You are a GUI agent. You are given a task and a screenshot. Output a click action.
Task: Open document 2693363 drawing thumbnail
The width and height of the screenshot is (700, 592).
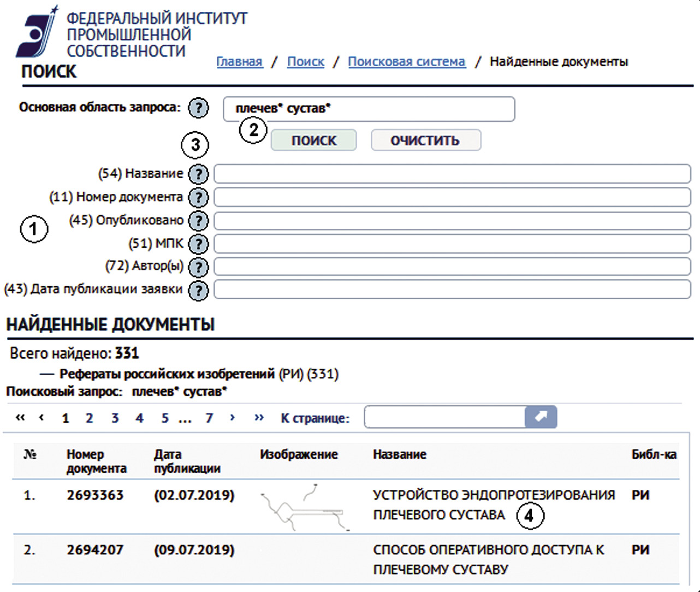(x=304, y=507)
